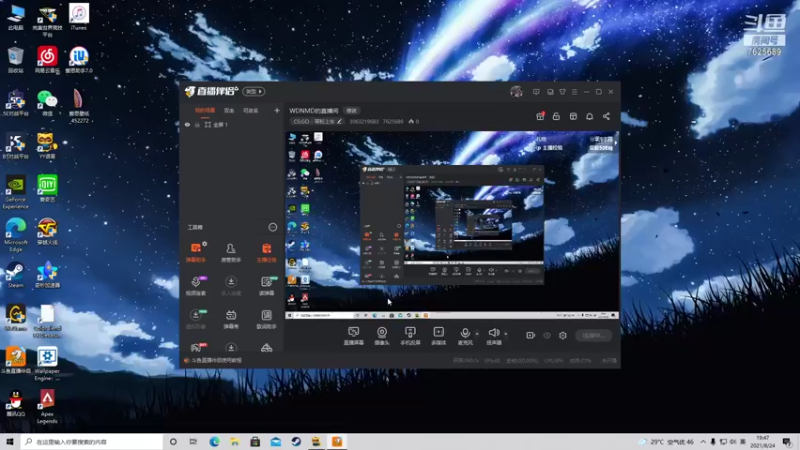Open Microsoft Edge from taskbar
Screen dimensions: 800x450
pyautogui.click(x=214, y=441)
